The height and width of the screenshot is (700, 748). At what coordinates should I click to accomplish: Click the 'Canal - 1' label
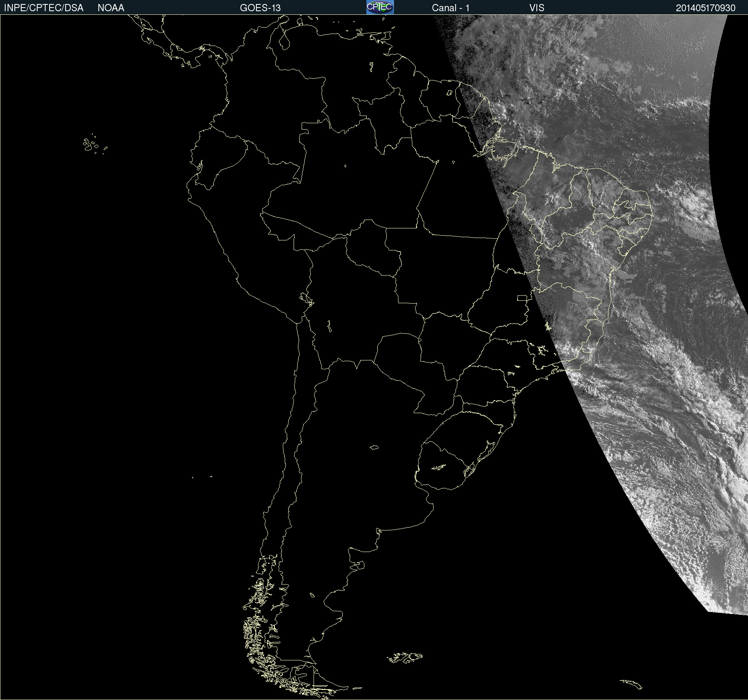[x=450, y=8]
